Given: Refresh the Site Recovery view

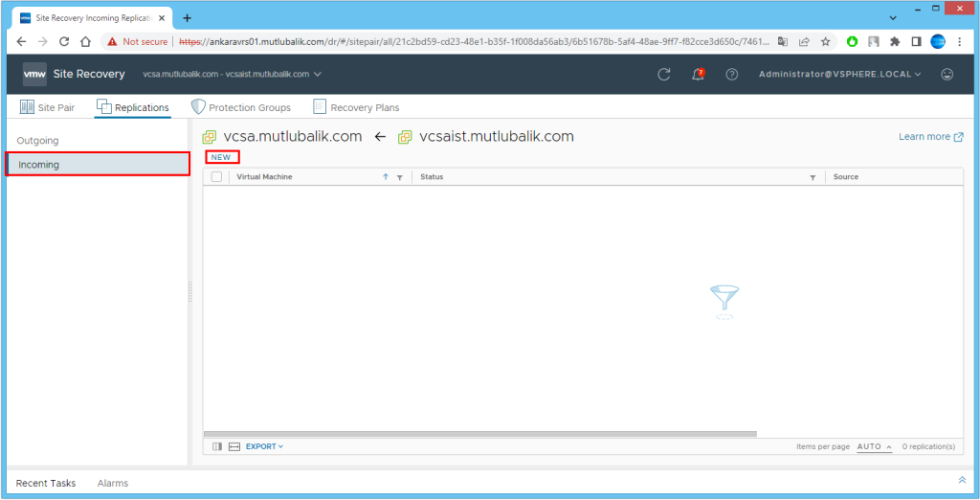Looking at the screenshot, I should pyautogui.click(x=664, y=75).
